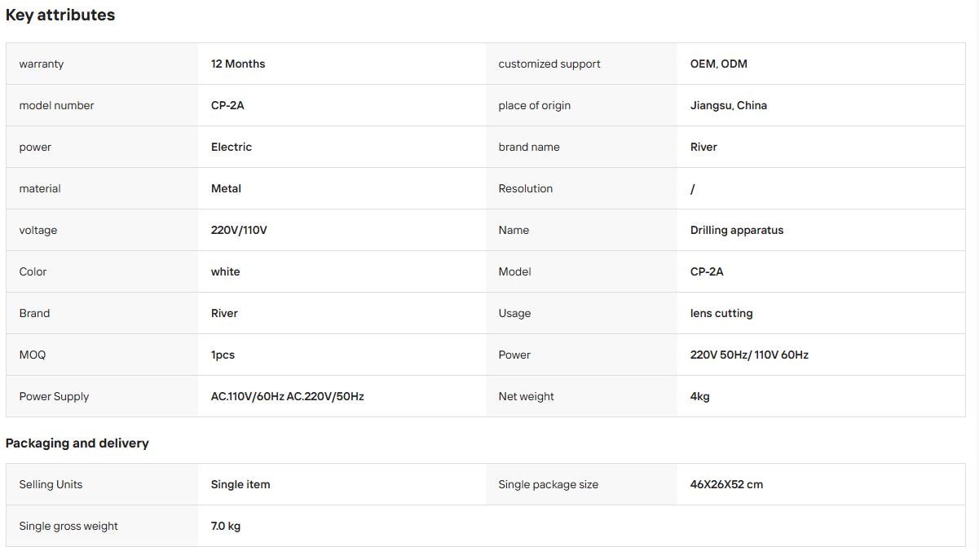Select the 220V/110V voltage value
979x560 pixels.
[x=239, y=230]
